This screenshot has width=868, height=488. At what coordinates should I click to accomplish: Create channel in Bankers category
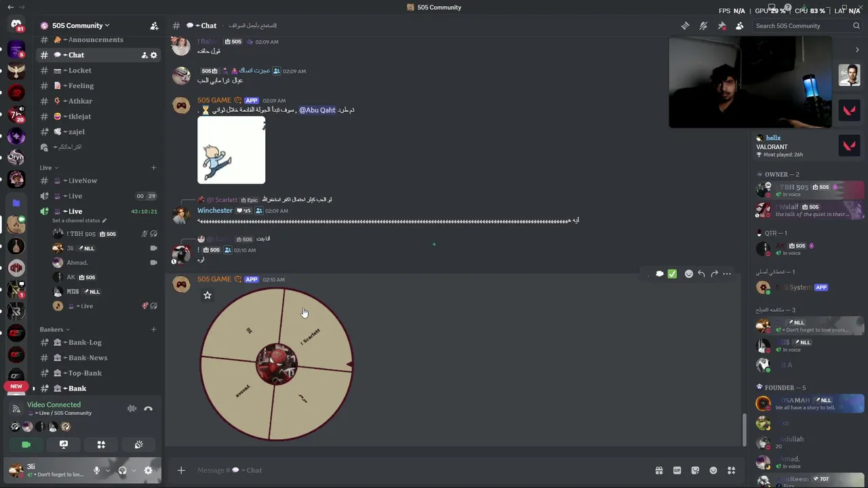coord(153,329)
